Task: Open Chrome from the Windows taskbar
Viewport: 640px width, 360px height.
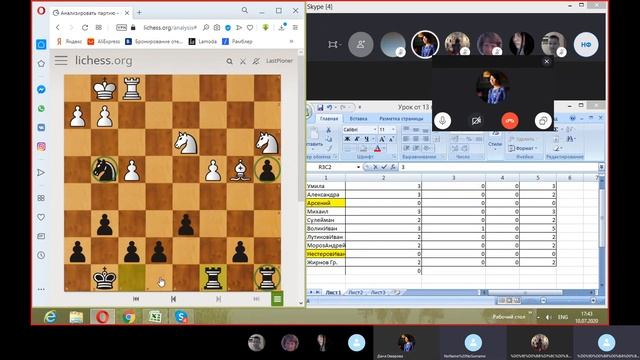Action: point(129,316)
